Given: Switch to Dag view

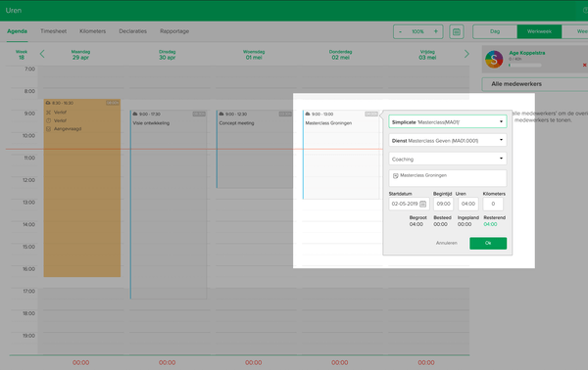Looking at the screenshot, I should (495, 31).
